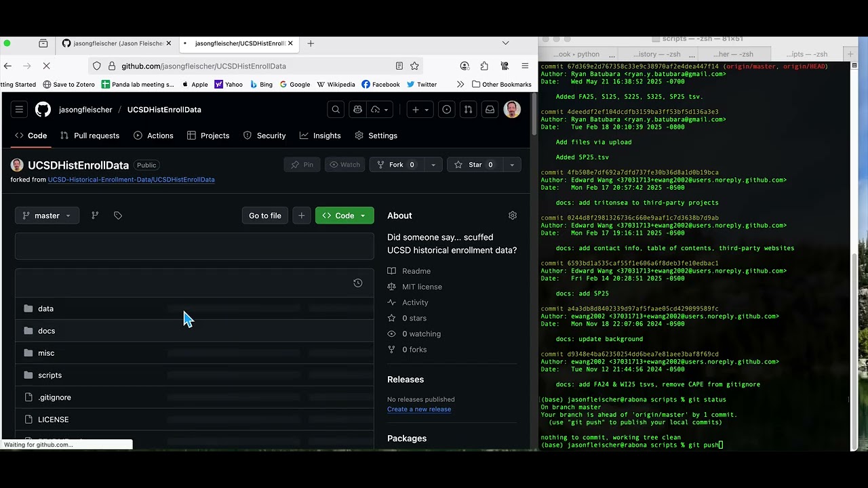Image resolution: width=868 pixels, height=488 pixels.
Task: Click jasongfleischer owner breadcrumb link
Action: coord(85,109)
